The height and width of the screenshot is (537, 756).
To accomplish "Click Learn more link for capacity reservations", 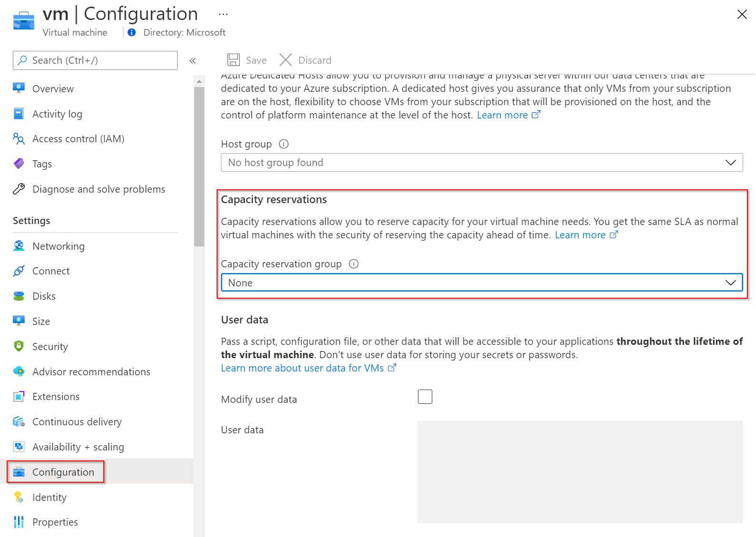I will 580,235.
